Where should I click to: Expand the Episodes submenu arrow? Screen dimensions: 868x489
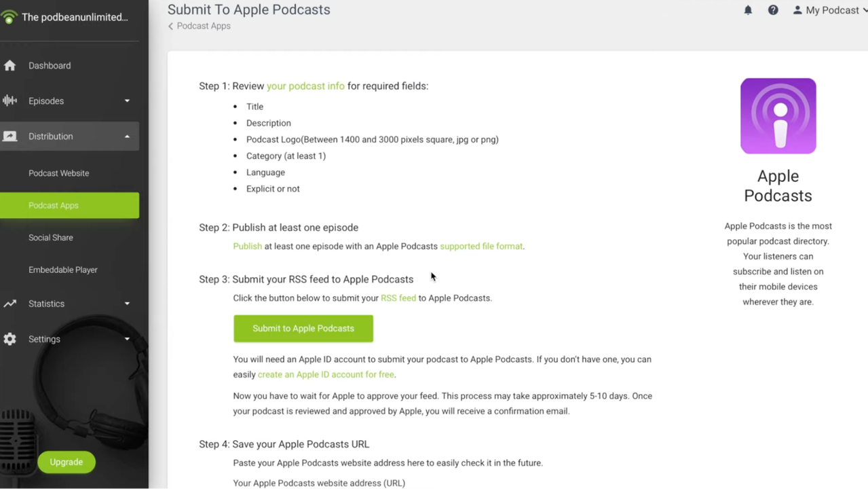127,101
